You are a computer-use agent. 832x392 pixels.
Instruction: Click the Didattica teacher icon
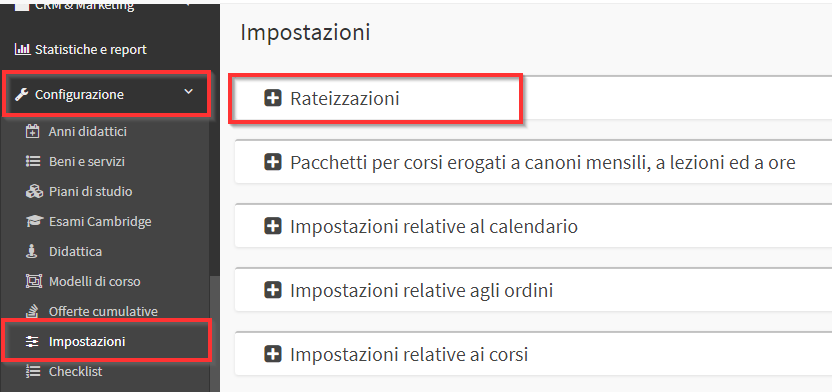pos(32,251)
